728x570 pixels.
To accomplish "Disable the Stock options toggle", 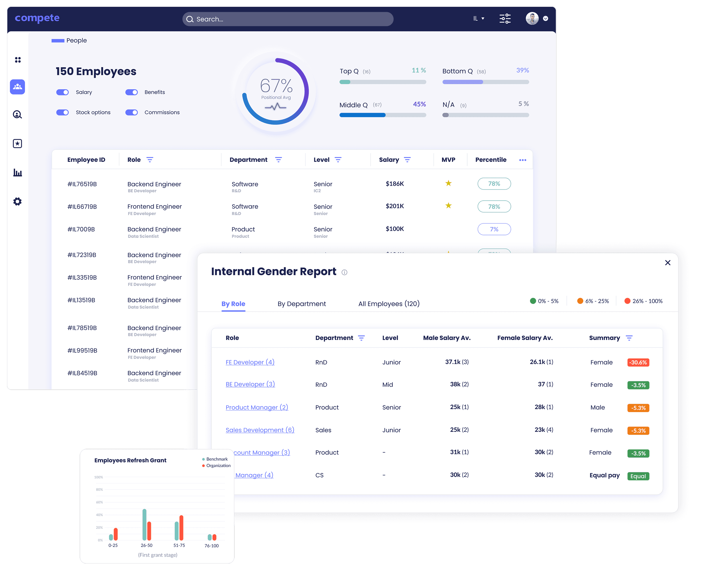I will pyautogui.click(x=63, y=113).
